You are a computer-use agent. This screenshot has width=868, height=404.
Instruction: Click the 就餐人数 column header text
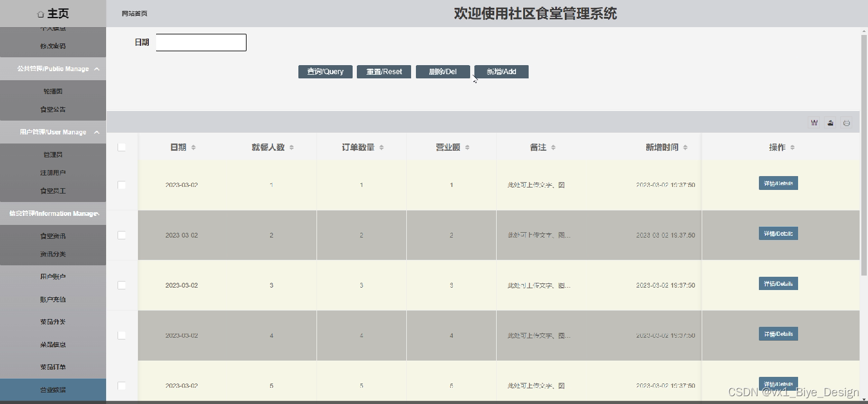(x=268, y=147)
